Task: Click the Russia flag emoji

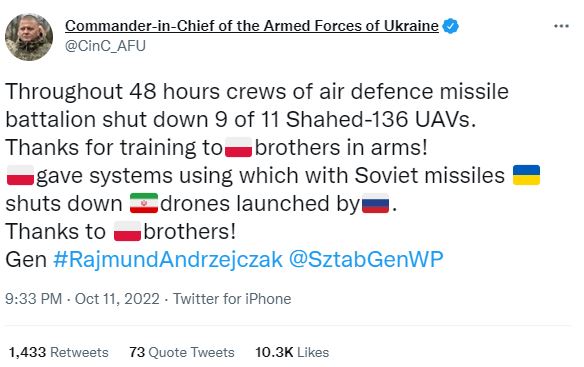Action: click(x=375, y=203)
